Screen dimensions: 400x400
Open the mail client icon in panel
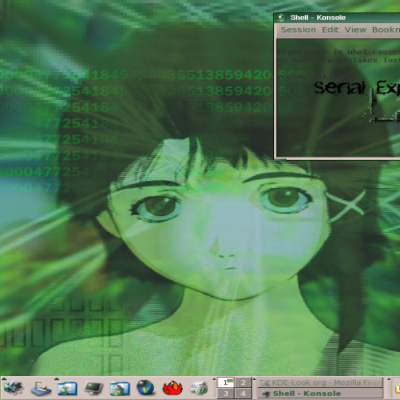pyautogui.click(x=199, y=388)
